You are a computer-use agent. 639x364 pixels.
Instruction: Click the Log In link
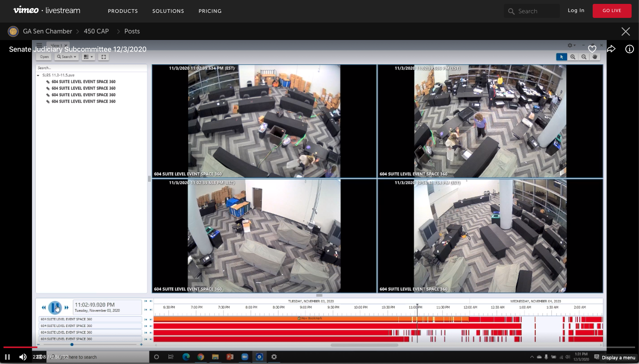[x=576, y=10]
